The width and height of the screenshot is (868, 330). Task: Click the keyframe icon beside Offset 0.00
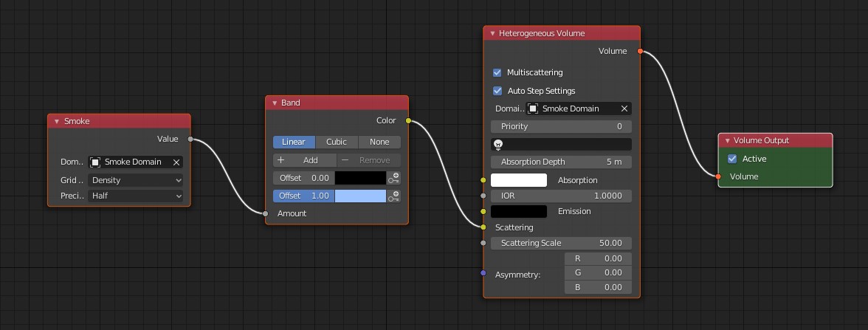point(396,178)
